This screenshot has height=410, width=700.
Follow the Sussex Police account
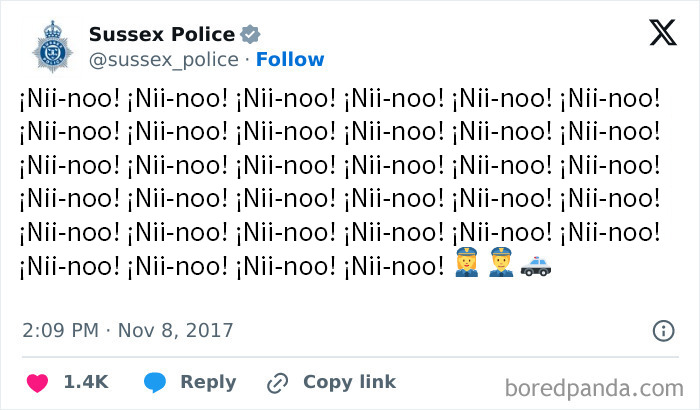290,60
